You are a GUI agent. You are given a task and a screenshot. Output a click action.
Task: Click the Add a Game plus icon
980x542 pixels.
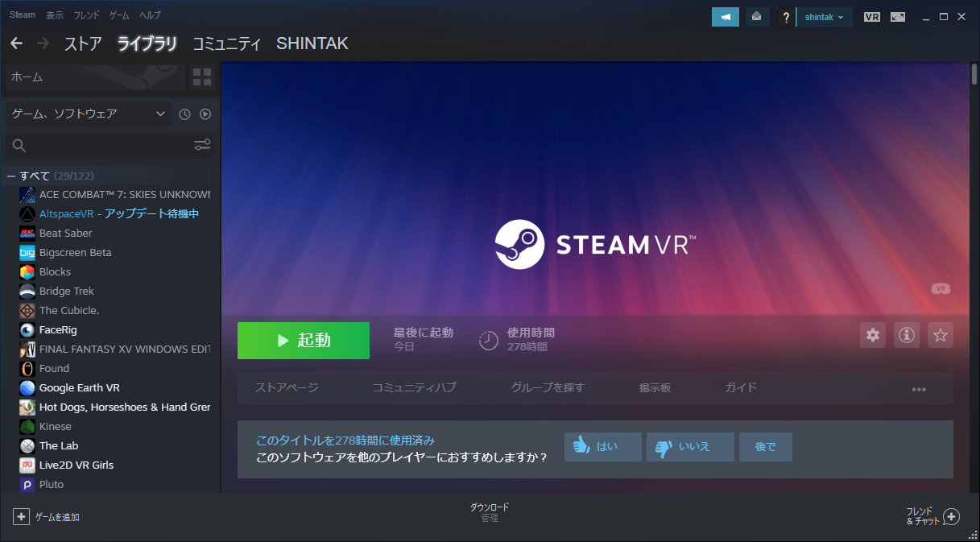pyautogui.click(x=22, y=516)
